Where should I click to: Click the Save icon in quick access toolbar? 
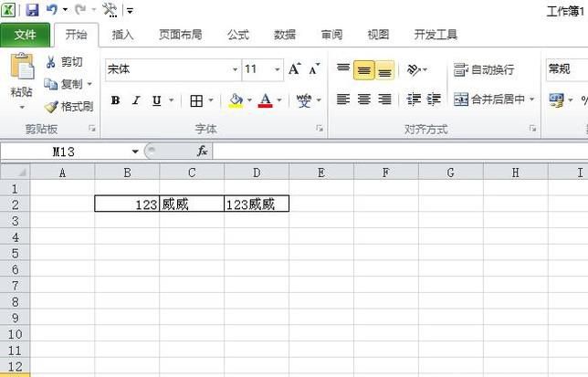pos(32,10)
